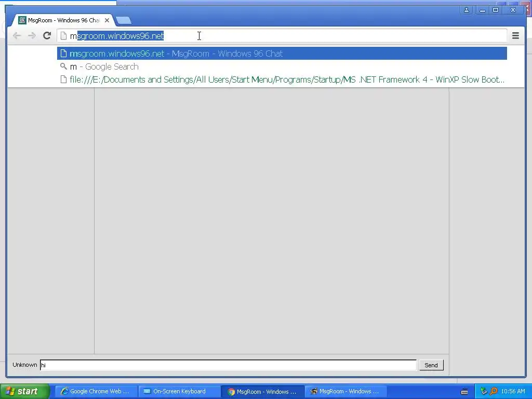The image size is (532, 399).
Task: Select the MsgRoom - Windows 96 Chat tab
Action: click(x=63, y=20)
